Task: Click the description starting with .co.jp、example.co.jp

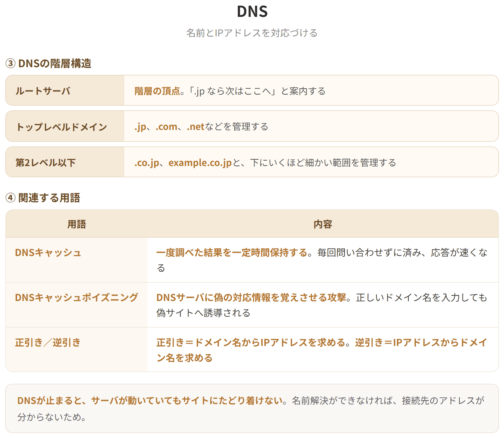Action: (265, 162)
